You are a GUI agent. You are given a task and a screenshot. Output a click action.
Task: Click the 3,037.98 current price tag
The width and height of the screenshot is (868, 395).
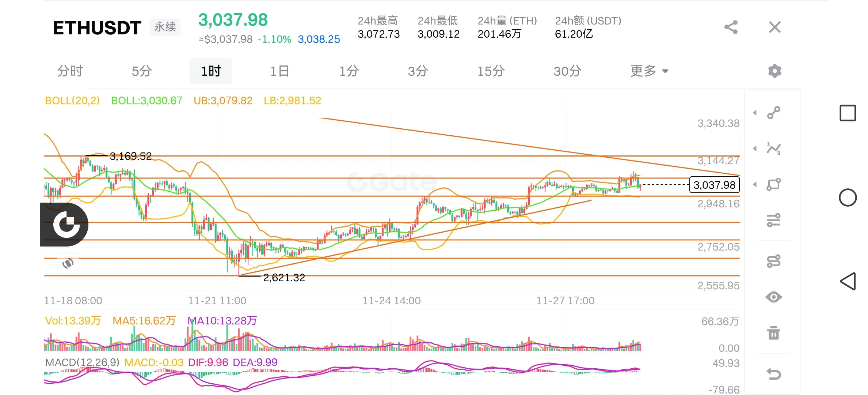click(x=714, y=185)
